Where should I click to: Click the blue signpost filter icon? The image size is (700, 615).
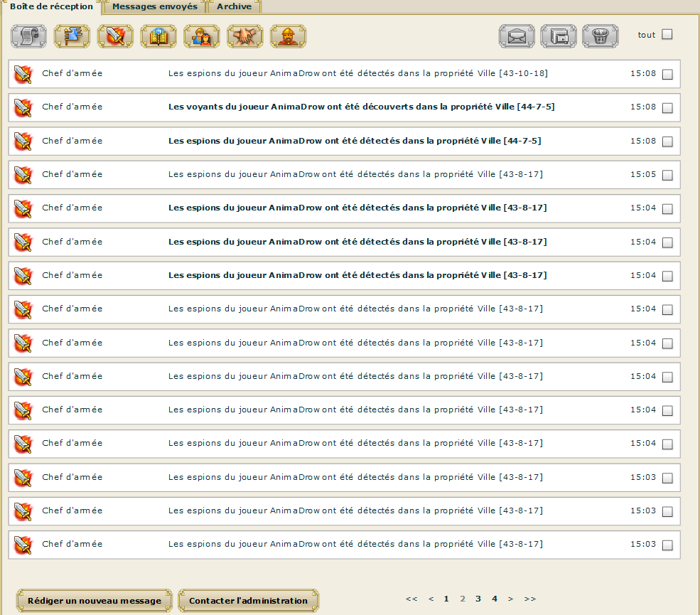click(72, 36)
